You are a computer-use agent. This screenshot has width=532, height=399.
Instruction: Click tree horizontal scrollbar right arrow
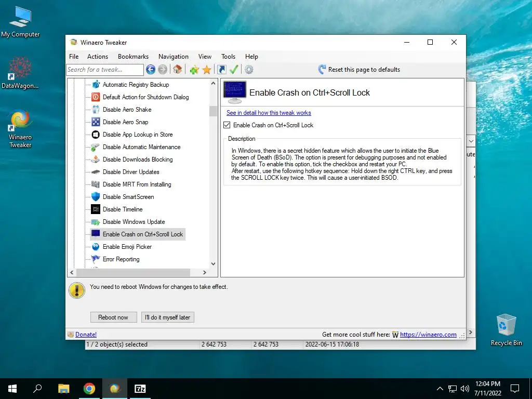205,272
